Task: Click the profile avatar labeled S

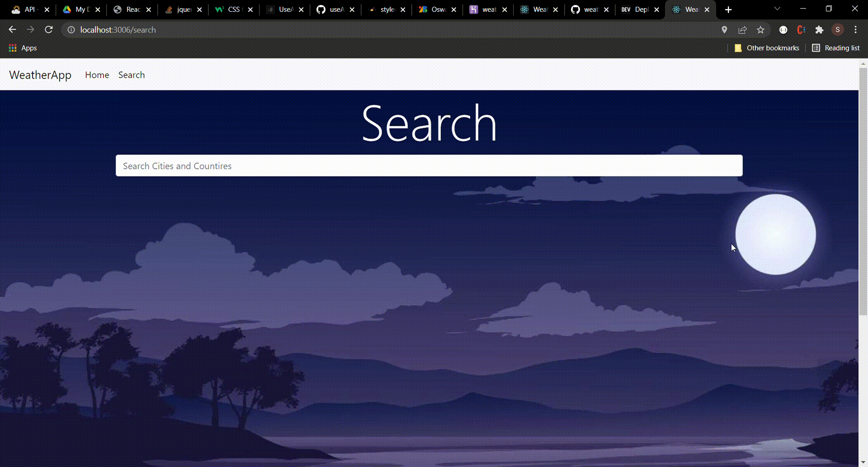Action: tap(837, 29)
